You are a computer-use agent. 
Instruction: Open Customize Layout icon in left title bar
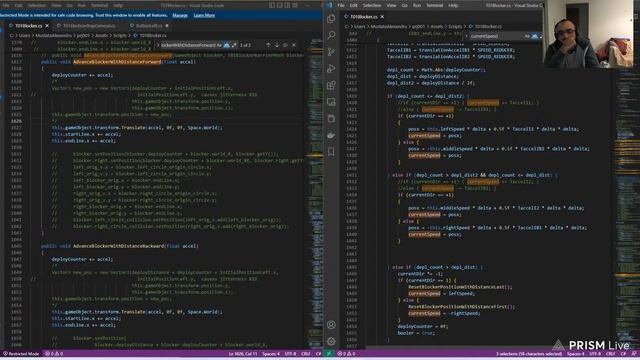[295, 5]
